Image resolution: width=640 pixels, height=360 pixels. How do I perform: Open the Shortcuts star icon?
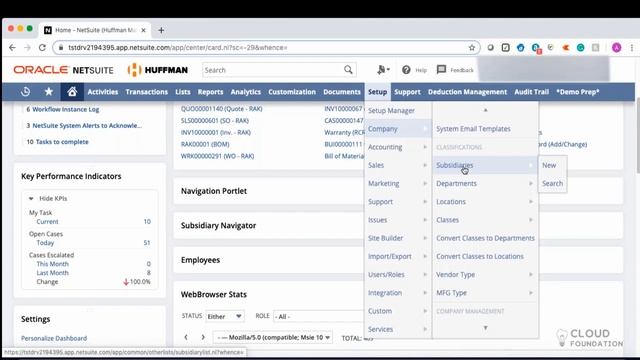[49, 92]
